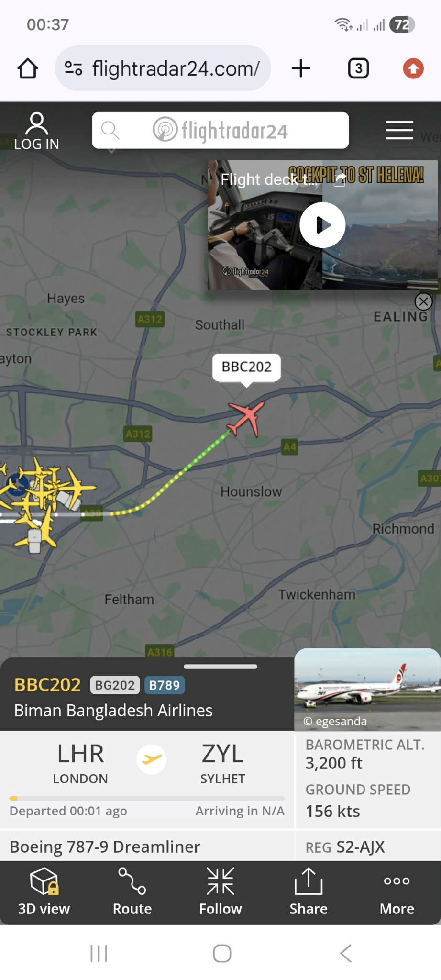Screen dimensions: 441x980
Task: Tap the browser home icon
Action: point(28,68)
